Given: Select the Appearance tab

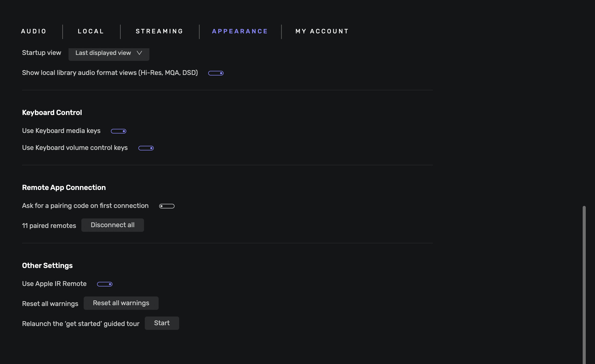Looking at the screenshot, I should [240, 31].
